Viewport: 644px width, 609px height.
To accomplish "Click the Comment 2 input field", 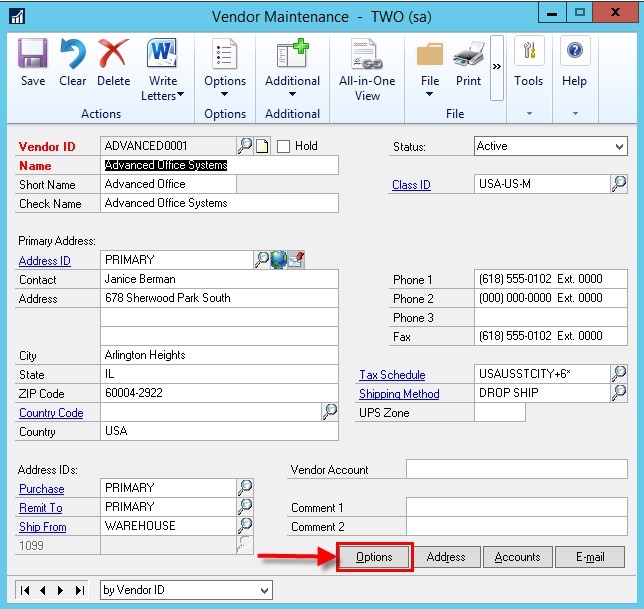I will [x=517, y=526].
